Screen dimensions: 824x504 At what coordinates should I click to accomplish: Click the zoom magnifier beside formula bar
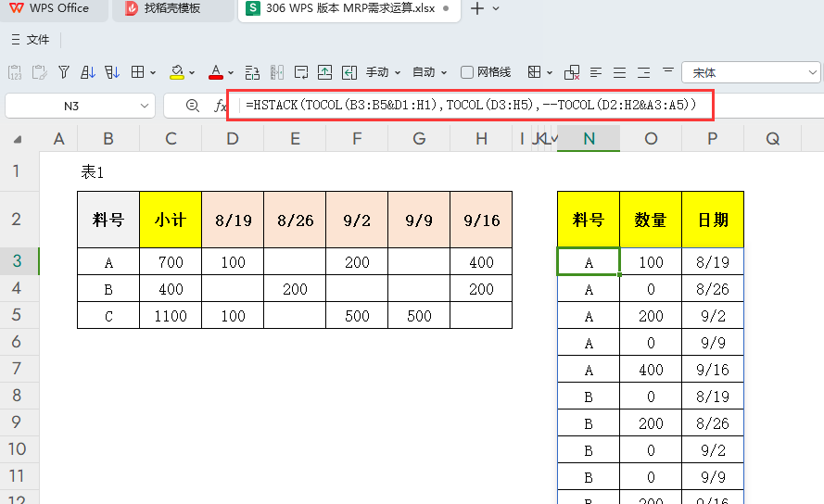pos(193,106)
